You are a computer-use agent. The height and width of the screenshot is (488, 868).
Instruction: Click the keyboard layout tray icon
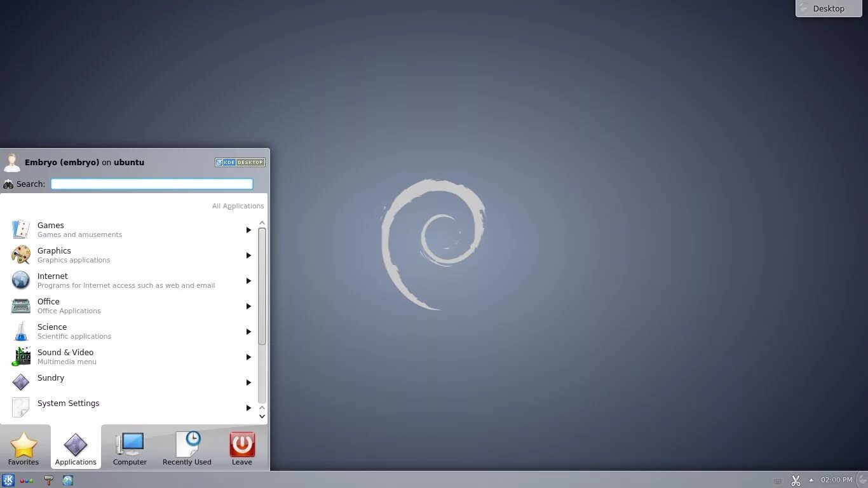tap(778, 481)
